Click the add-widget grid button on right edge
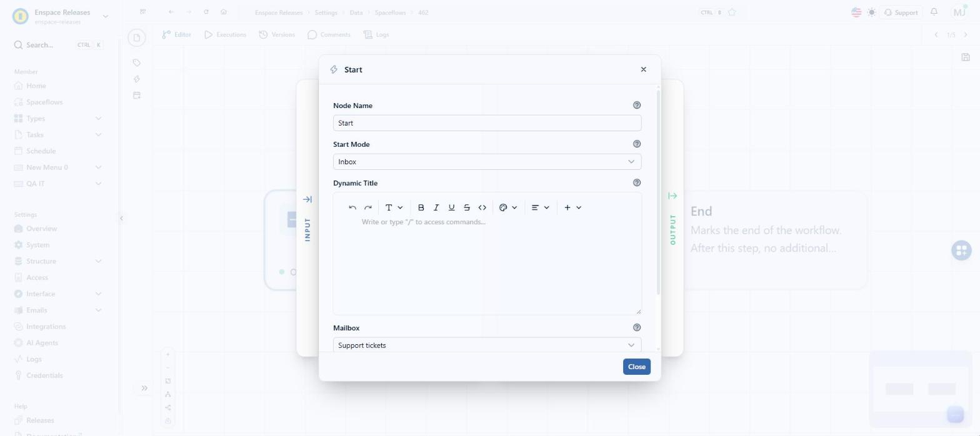 point(961,250)
